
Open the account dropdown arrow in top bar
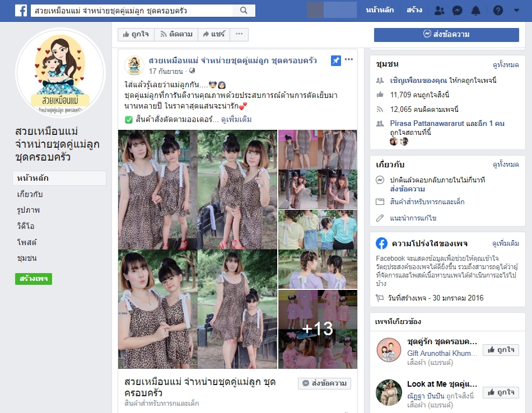515,11
